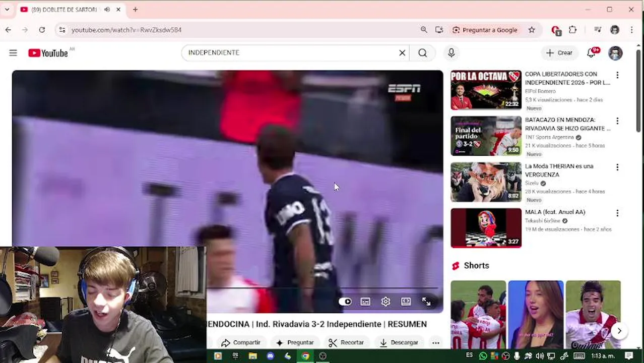Viewport: 644px width, 363px height.
Task: Run the YouTube search with magnifier button
Action: pyautogui.click(x=423, y=53)
